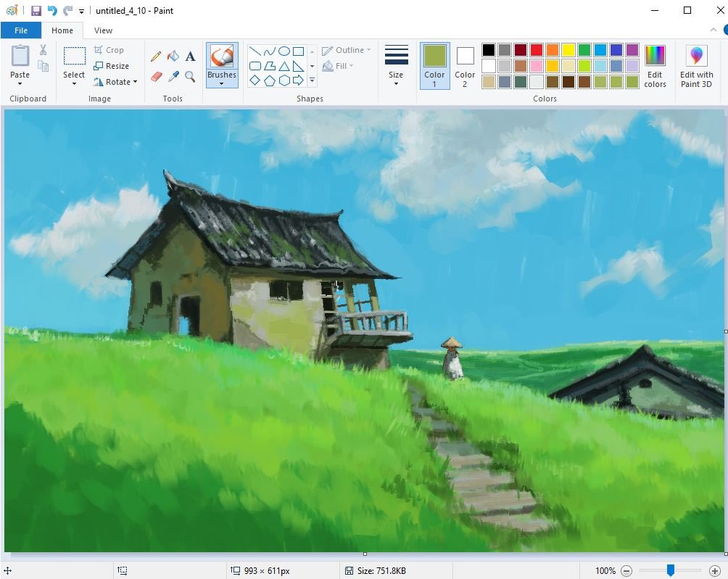Screen dimensions: 728x579
Task: Choose the Pentagon shape
Action: (x=269, y=80)
